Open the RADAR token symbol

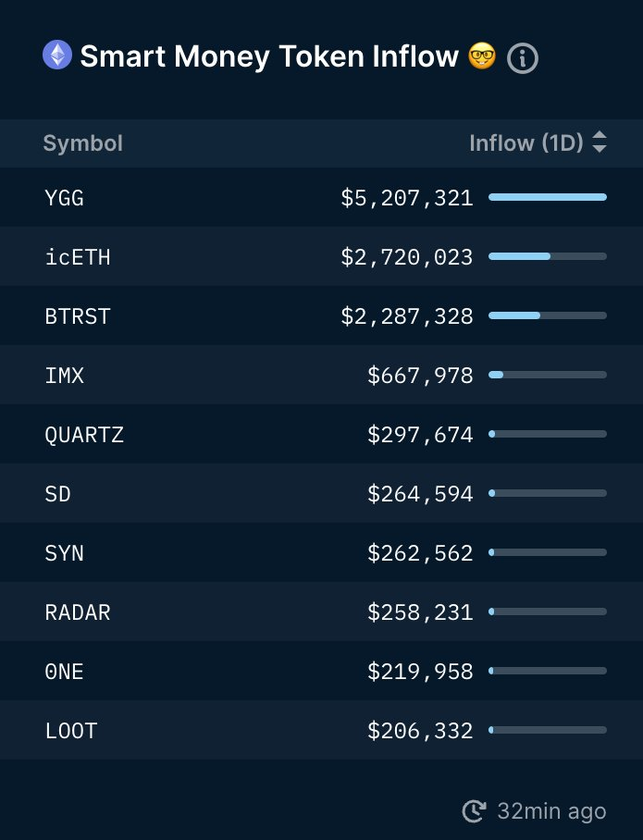click(x=78, y=611)
